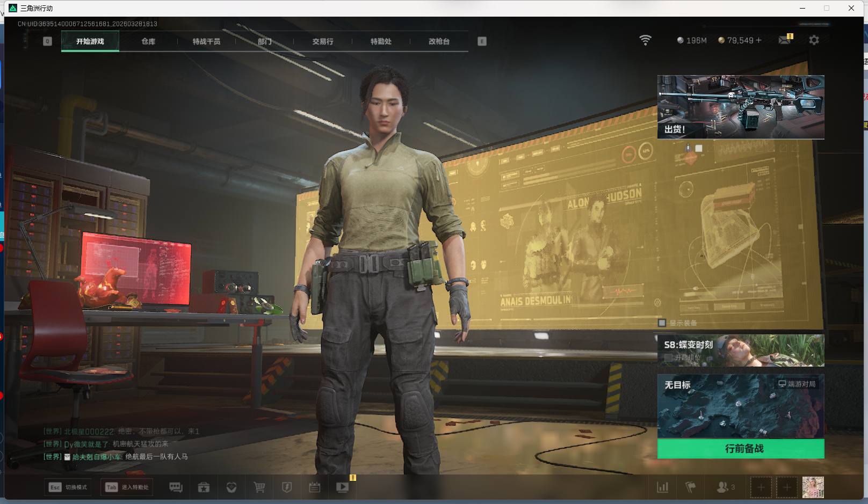Screen dimensions: 868x504
Task: Click world chat message from 哈夫克自爆小车
Action: (x=115, y=457)
